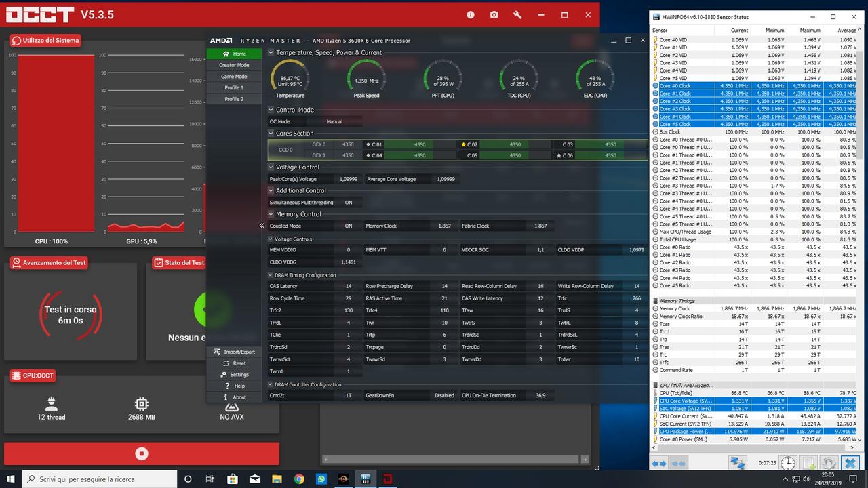Collapse Temperature, Speed, Power & Current section

271,52
